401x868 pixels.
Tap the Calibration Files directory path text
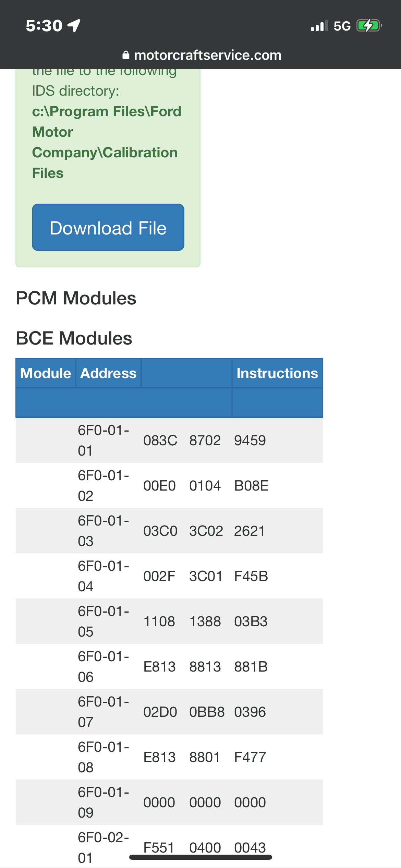pyautogui.click(x=107, y=142)
